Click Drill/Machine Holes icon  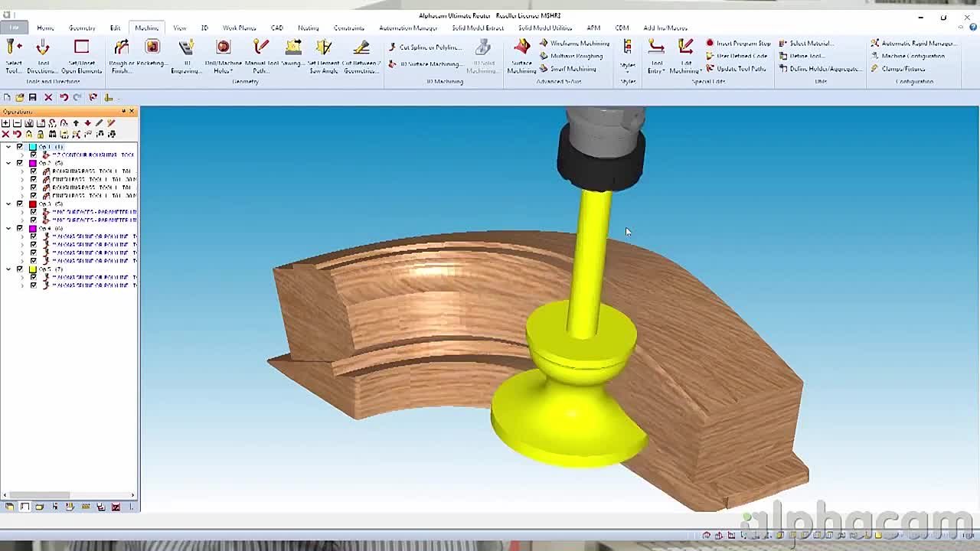click(223, 47)
